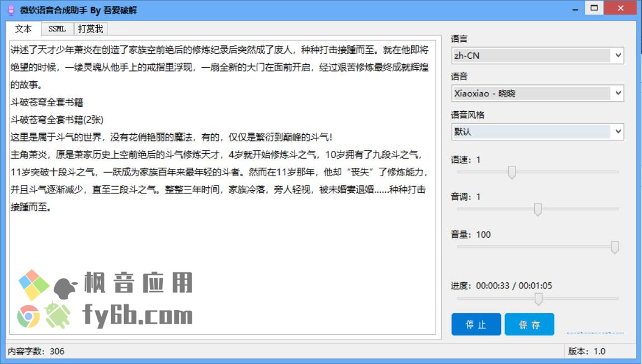This screenshot has height=364, width=642.
Task: Open the SSML tab
Action: tap(57, 29)
